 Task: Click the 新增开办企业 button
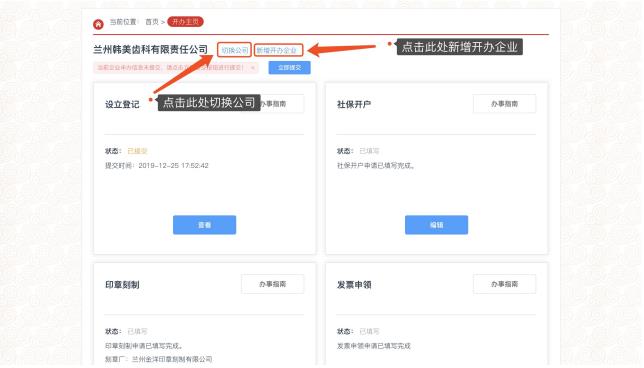[x=278, y=50]
